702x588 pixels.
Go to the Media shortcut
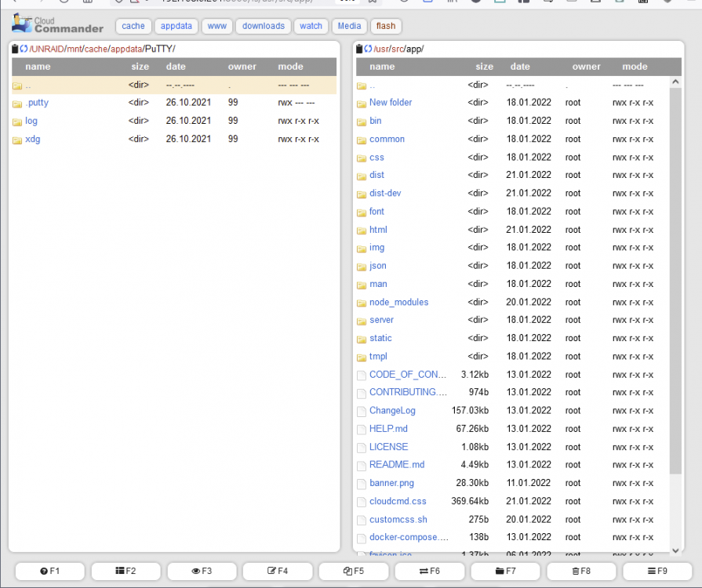[x=349, y=26]
